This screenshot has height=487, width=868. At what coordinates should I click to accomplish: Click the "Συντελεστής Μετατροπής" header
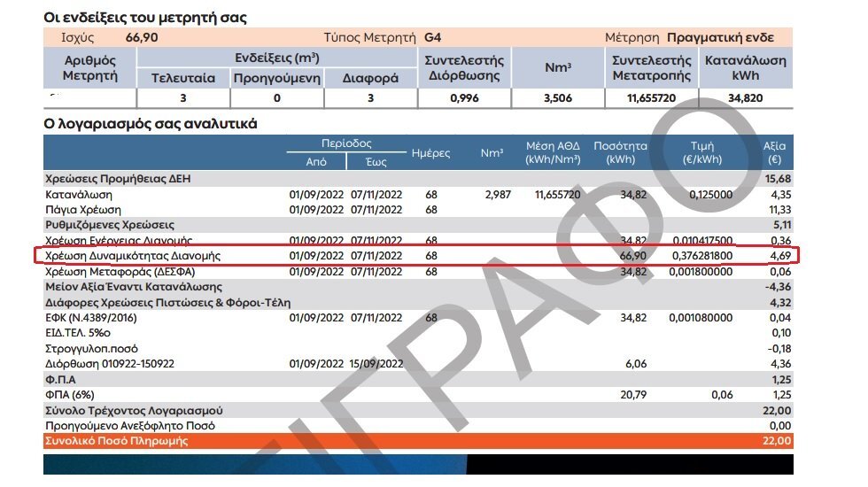(652, 67)
